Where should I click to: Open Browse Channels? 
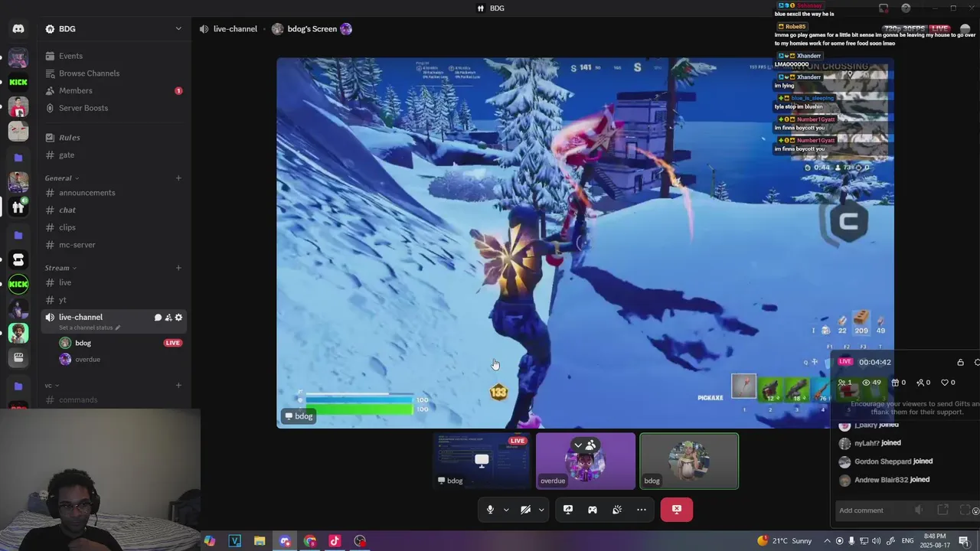click(115, 73)
